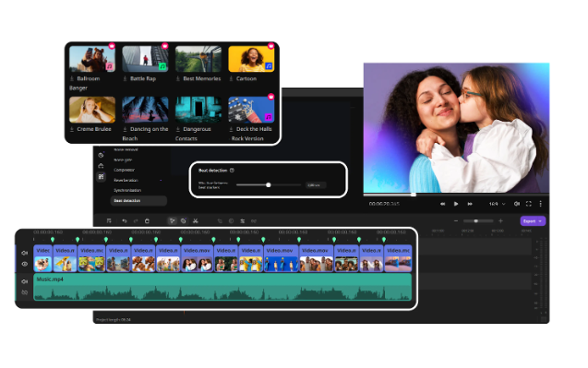
Task: Select Noise gate in audio tools list
Action: coord(123,160)
